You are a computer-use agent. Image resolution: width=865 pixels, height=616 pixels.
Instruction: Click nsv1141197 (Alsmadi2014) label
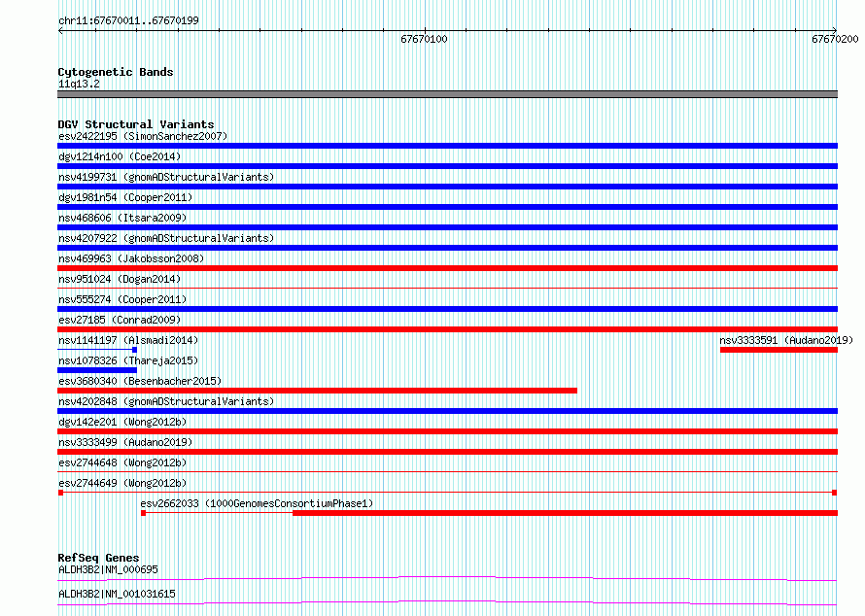tap(128, 340)
